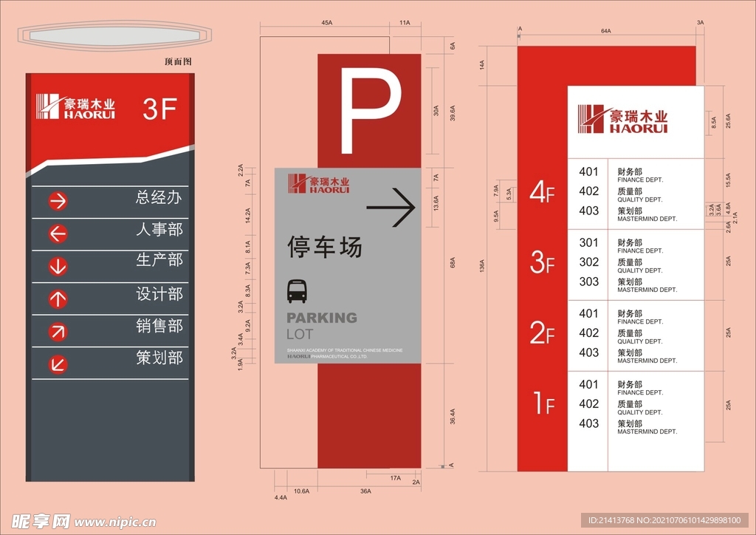The height and width of the screenshot is (535, 756).
Task: Select the 39.6A dimension label
Action: (453, 113)
